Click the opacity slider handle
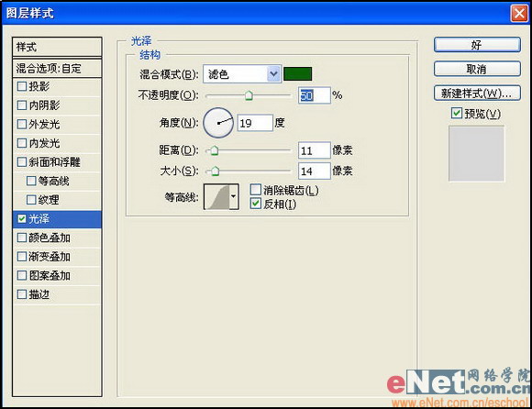The width and height of the screenshot is (532, 409). tap(249, 95)
